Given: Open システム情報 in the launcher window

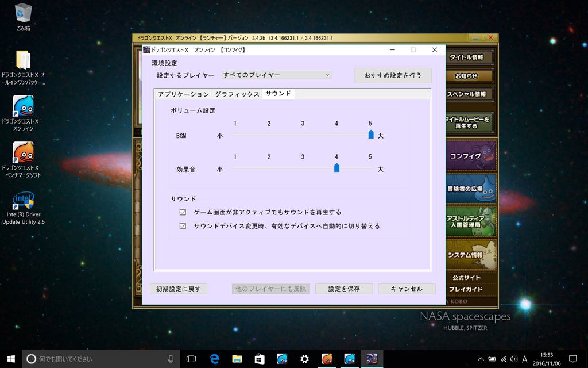Looking at the screenshot, I should (x=471, y=255).
